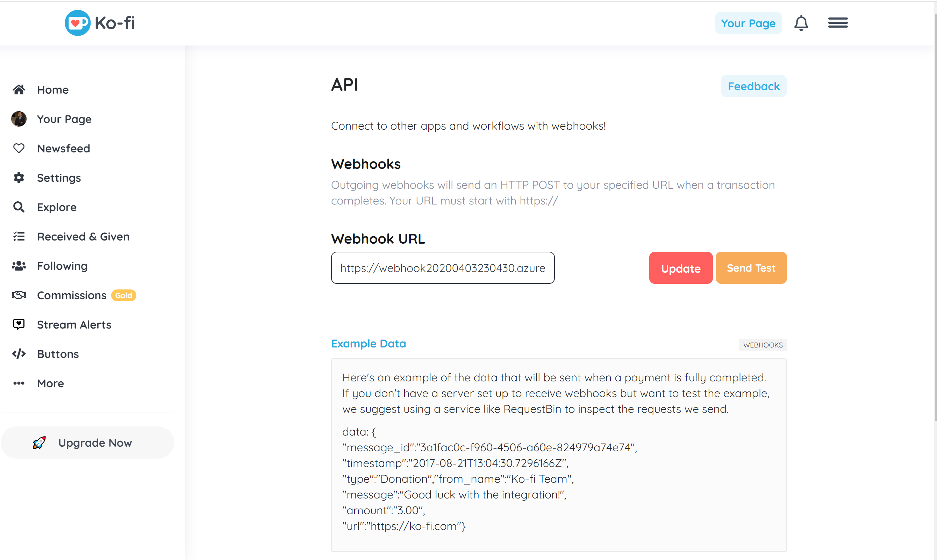This screenshot has height=560, width=937.
Task: Click the Following people icon
Action: pyautogui.click(x=19, y=266)
